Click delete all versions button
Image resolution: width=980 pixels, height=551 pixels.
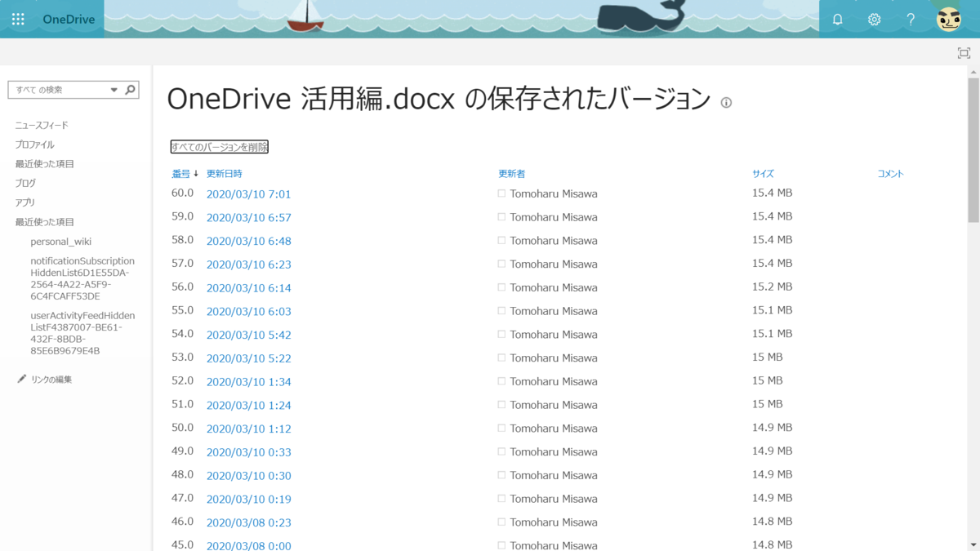(220, 147)
